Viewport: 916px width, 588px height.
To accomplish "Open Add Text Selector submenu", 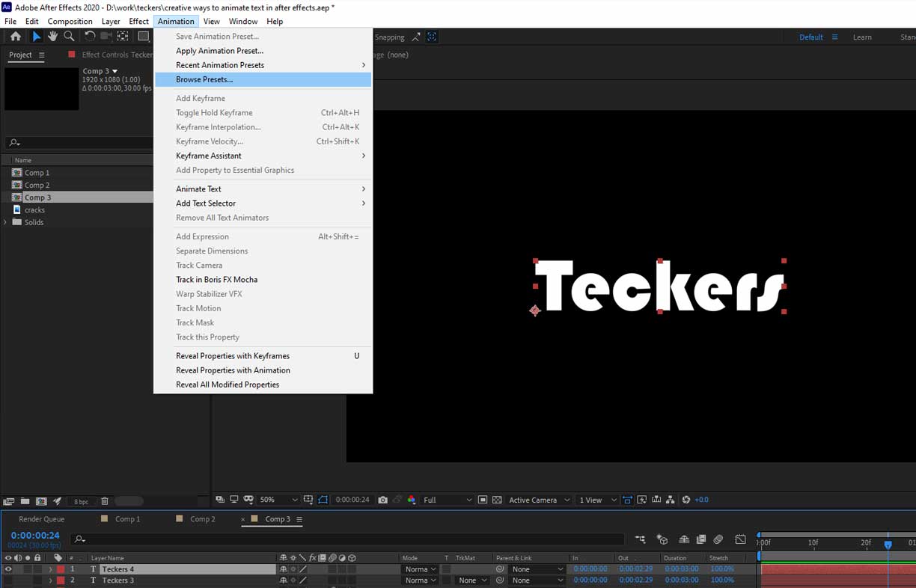I will click(x=263, y=203).
